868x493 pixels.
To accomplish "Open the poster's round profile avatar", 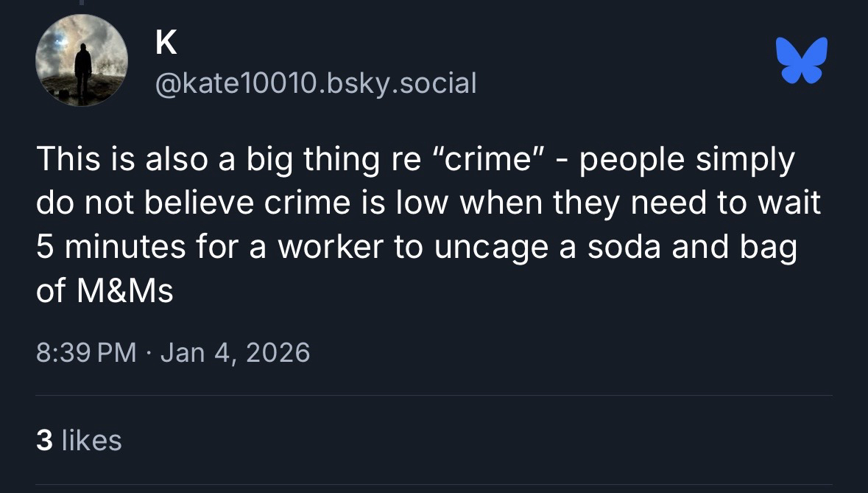I will click(x=82, y=60).
